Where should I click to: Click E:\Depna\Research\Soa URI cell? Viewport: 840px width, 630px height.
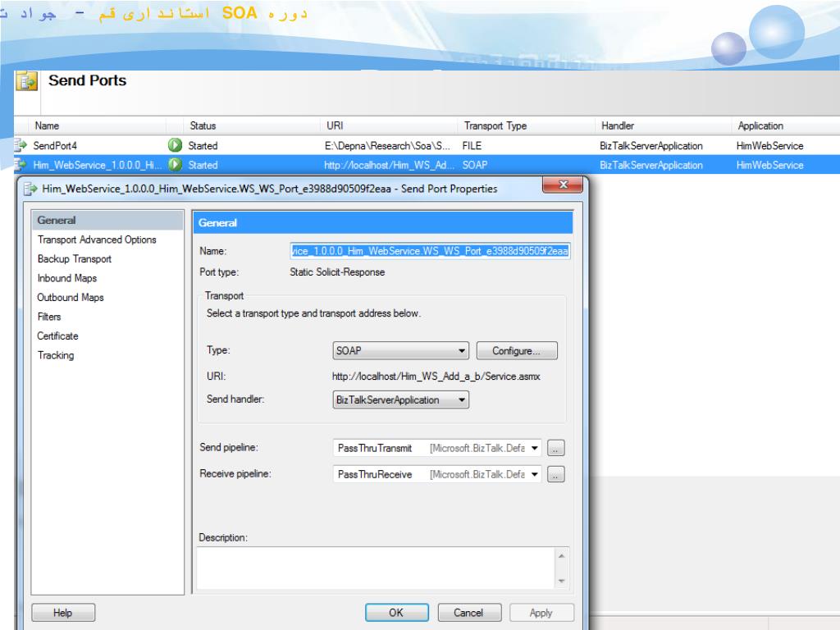click(387, 146)
